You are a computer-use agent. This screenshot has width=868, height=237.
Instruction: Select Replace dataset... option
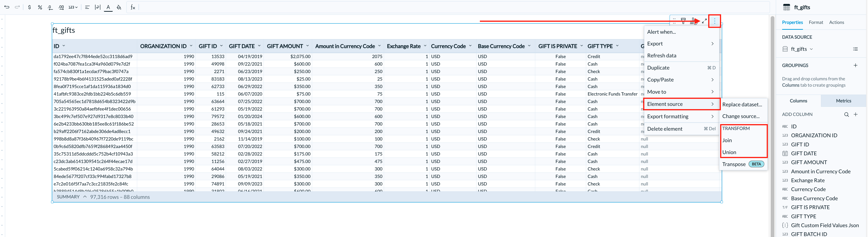click(x=743, y=104)
